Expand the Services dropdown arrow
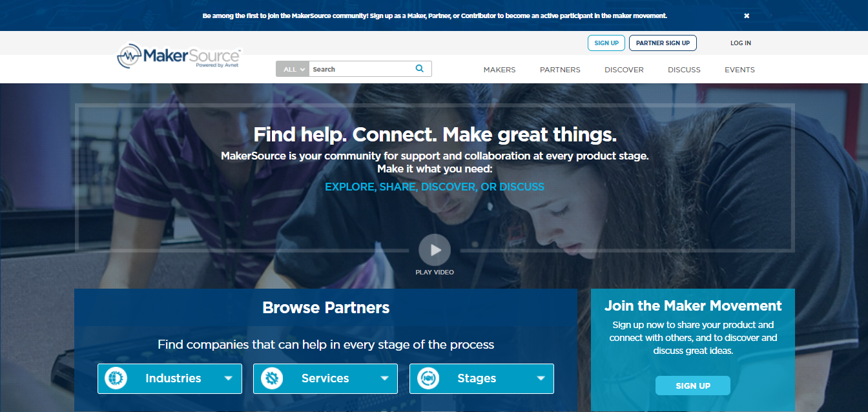Viewport: 868px width, 412px height. pos(384,378)
